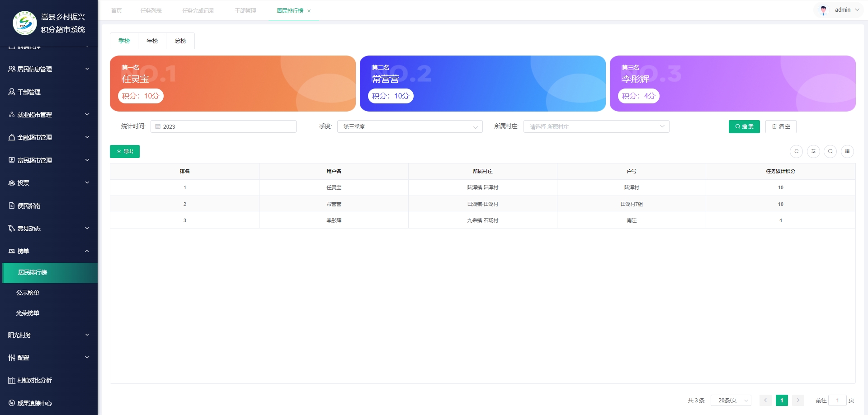Close the 居民排行榜 tab via x icon
The image size is (868, 415).
click(x=309, y=11)
